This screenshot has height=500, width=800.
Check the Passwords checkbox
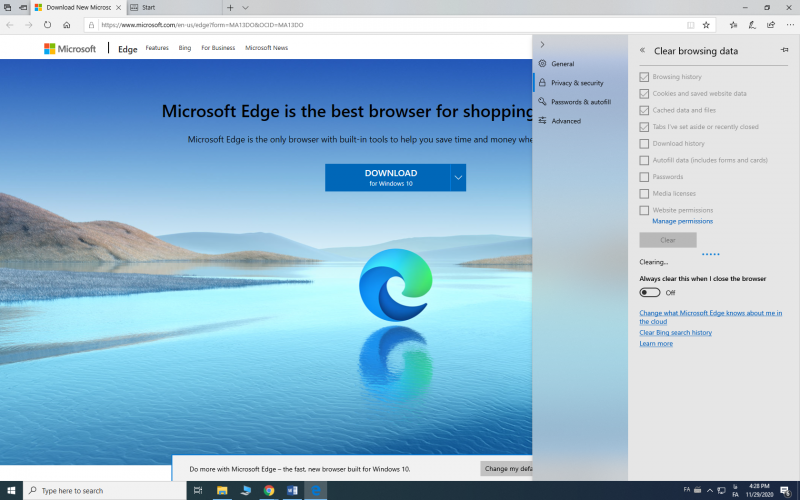(x=644, y=177)
